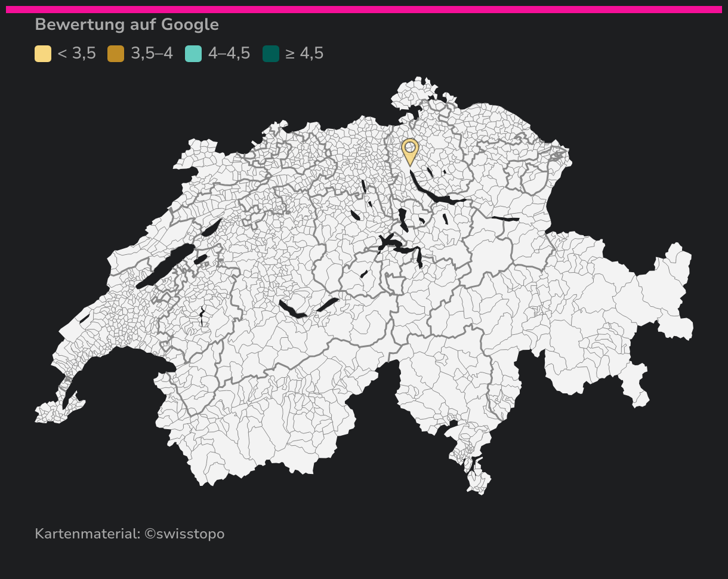Screen dimensions: 728x579
Task: Click Lake Thun in the map center
Action: (291, 310)
